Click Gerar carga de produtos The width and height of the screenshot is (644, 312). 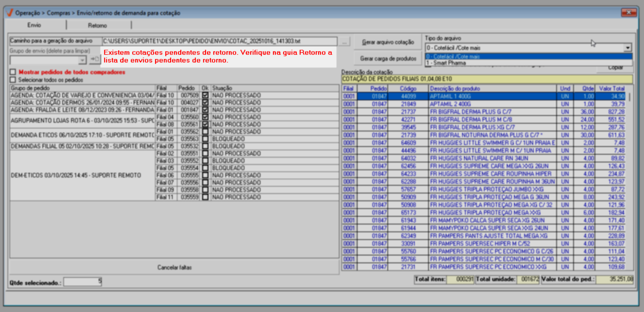click(x=388, y=59)
